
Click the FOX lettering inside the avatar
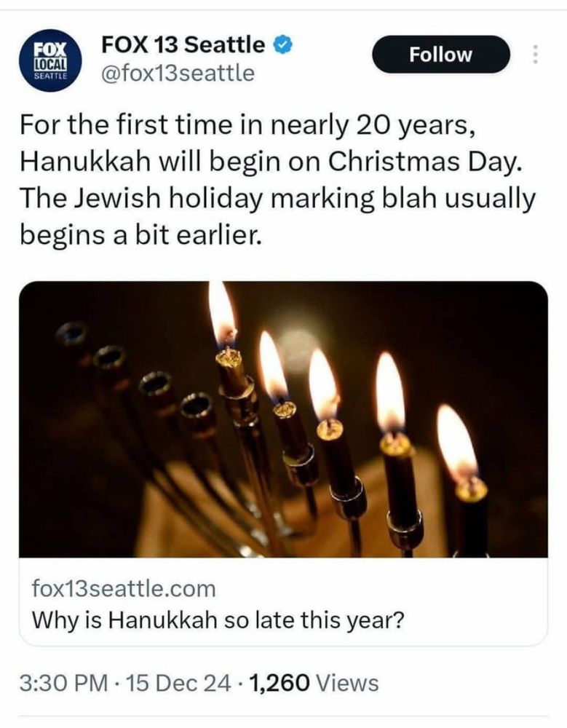tap(51, 50)
